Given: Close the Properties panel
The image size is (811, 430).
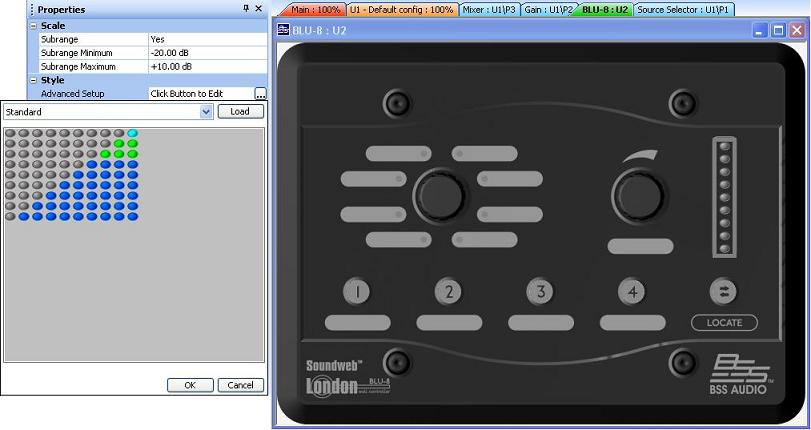Looking at the screenshot, I should click(259, 9).
